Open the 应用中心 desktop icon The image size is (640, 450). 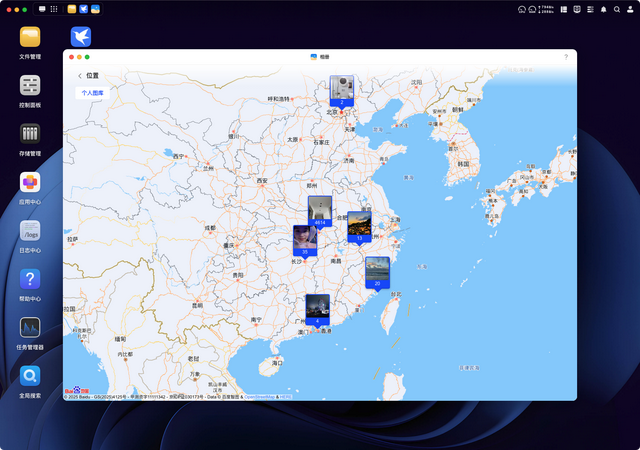click(30, 182)
